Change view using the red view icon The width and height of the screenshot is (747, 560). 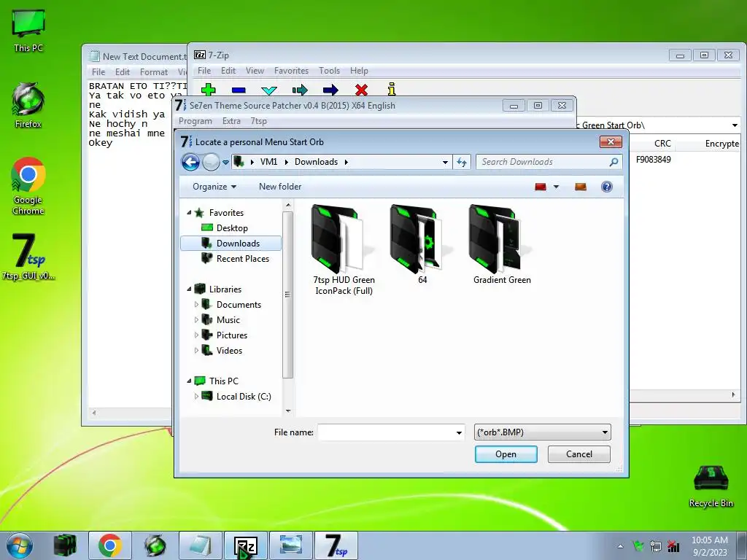pyautogui.click(x=541, y=187)
